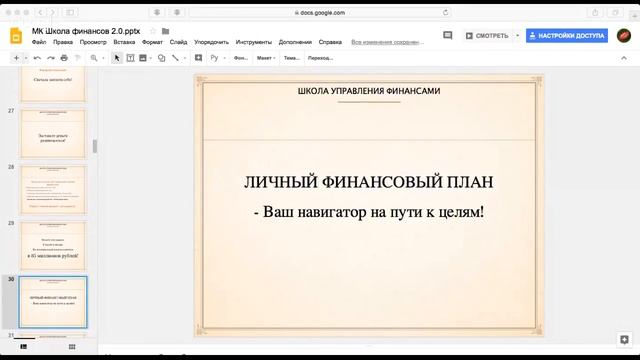
Task: Click the slide title ЛИЧНЫЙ ФИНАНСОВЫЙ ПЛАН
Action: point(369,182)
